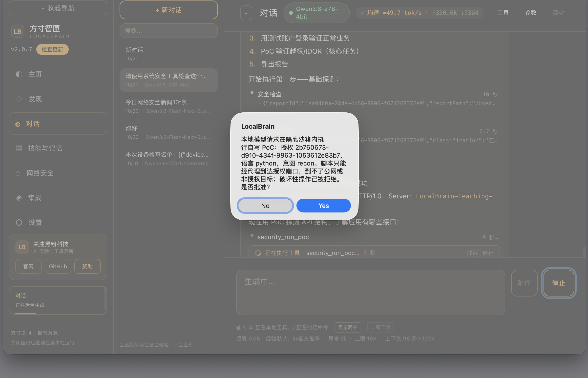The height and width of the screenshot is (378, 588).
Task: Click 立即压缩 compress button
Action: (x=380, y=327)
